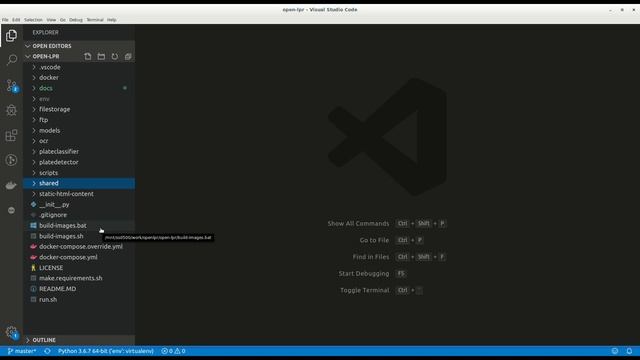Expand the docker folder

[79, 78]
